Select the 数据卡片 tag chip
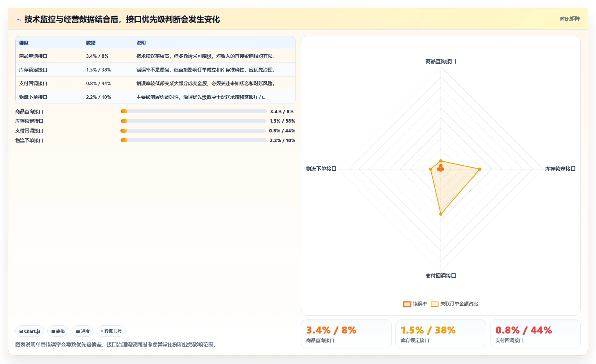This screenshot has height=364, width=596. tap(111, 331)
